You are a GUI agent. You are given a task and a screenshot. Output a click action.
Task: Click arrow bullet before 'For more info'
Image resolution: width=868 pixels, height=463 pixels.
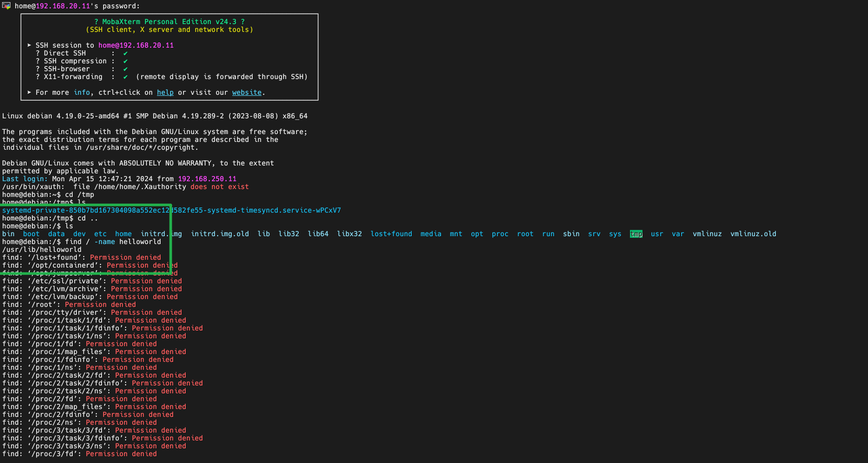[x=29, y=93]
